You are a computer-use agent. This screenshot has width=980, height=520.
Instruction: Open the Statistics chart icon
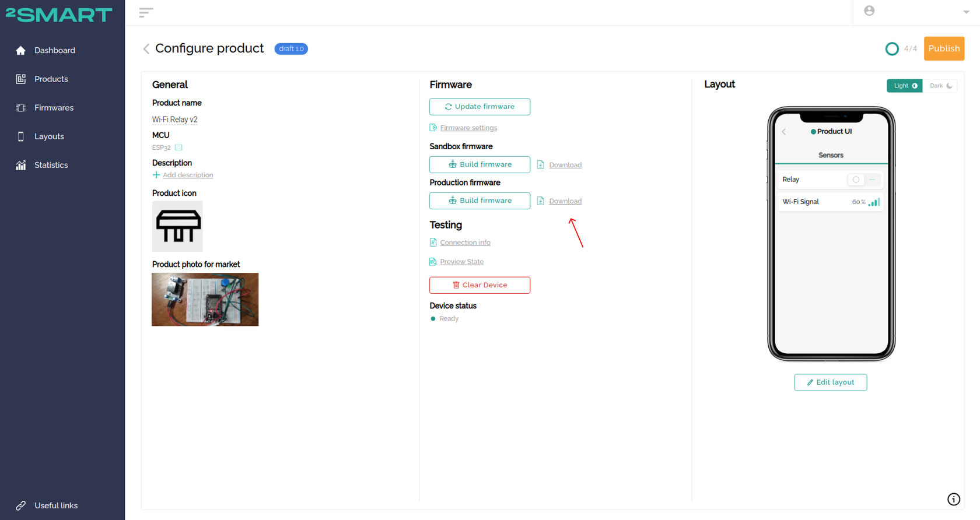pos(21,165)
